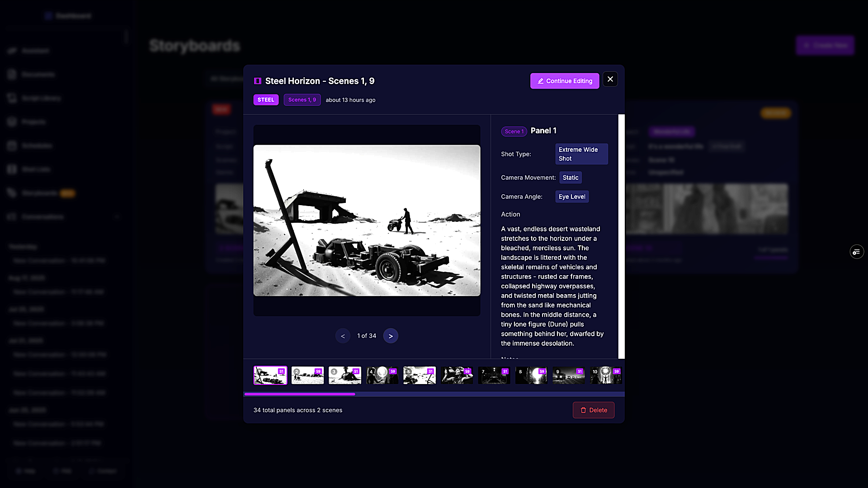
Task: Go to previous panel arrow
Action: 343,336
